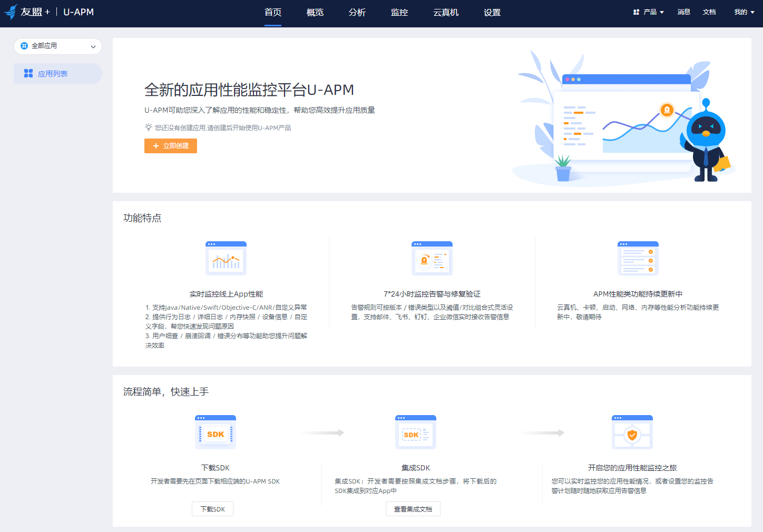Click the lightbulb tip icon above 立即创建

pyautogui.click(x=148, y=127)
